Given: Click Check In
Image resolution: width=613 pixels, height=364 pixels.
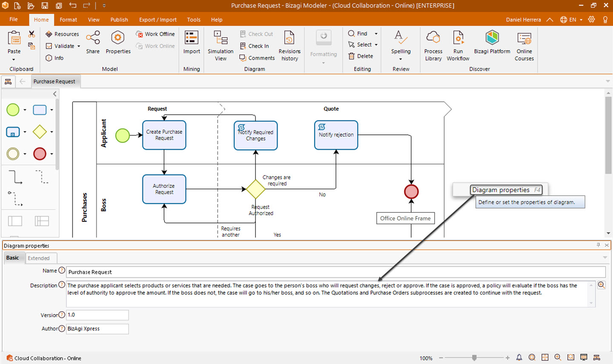Looking at the screenshot, I should click(x=255, y=46).
